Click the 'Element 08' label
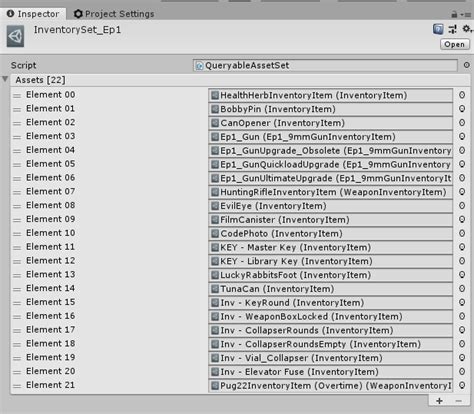The image size is (474, 414). tap(50, 205)
